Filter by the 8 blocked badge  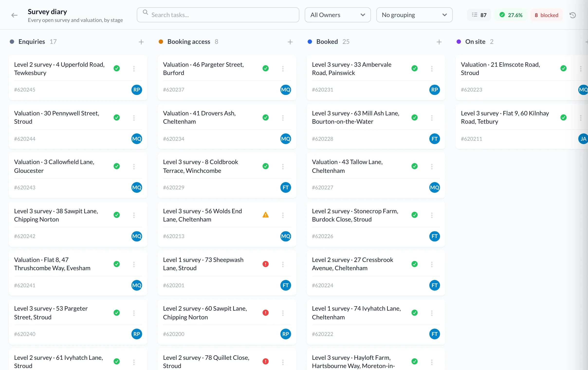coord(546,15)
